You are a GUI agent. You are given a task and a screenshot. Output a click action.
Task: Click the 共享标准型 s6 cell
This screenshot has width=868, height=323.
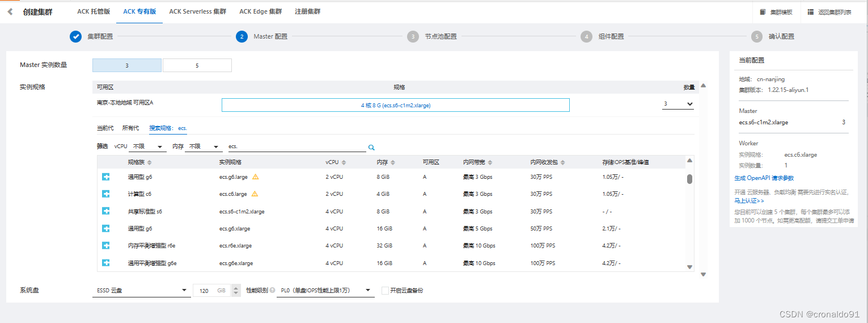pos(145,212)
